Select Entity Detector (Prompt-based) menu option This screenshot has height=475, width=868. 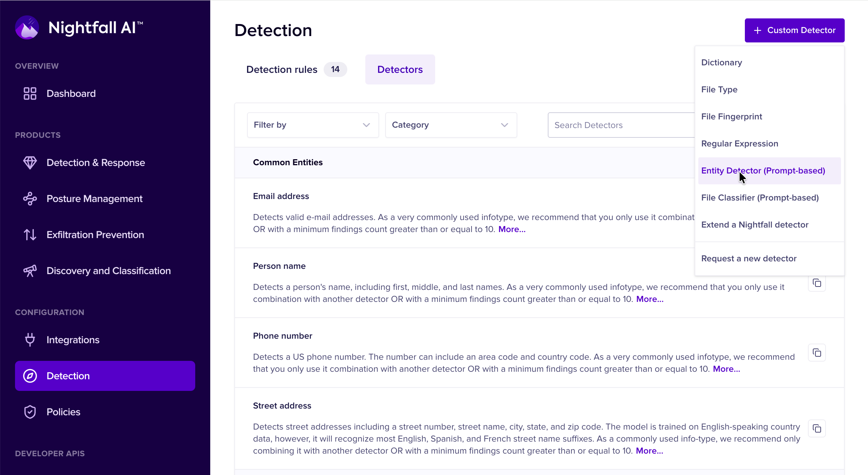tap(763, 171)
